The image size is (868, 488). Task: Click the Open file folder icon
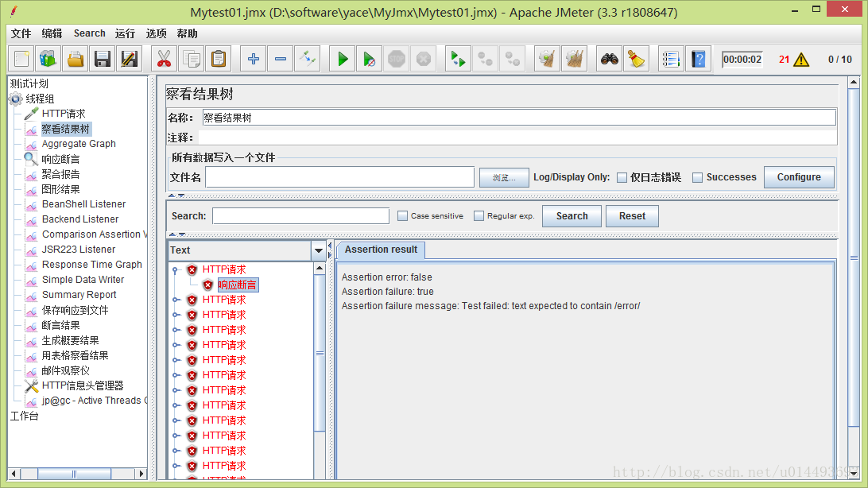[x=76, y=59]
